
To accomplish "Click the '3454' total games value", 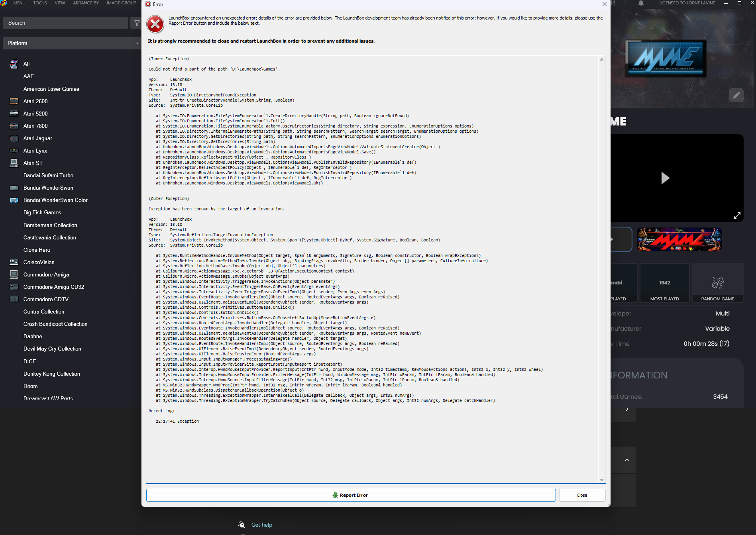I will coord(720,396).
